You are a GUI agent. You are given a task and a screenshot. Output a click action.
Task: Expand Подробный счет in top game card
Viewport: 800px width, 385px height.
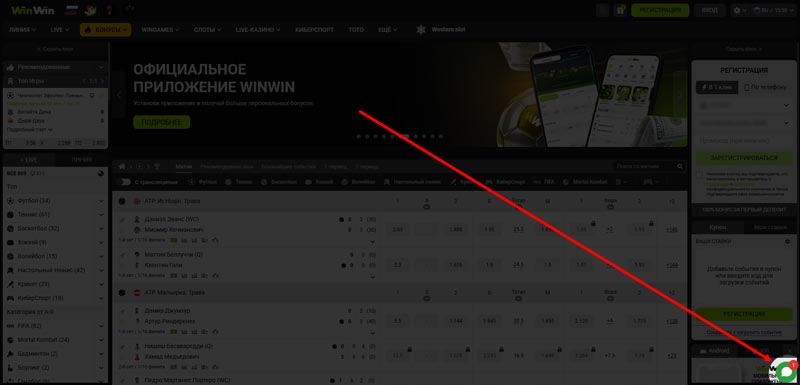coord(29,130)
